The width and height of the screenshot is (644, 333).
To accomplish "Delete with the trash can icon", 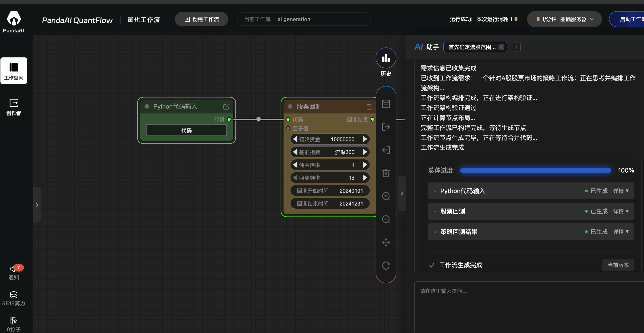I will point(386,173).
